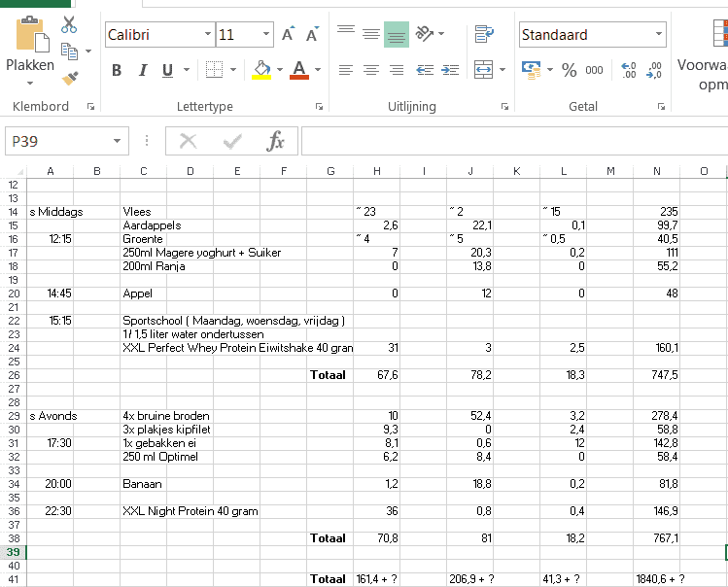Expand the Standaard number format dropdown
Viewport: 728px width, 587px height.
click(x=659, y=35)
